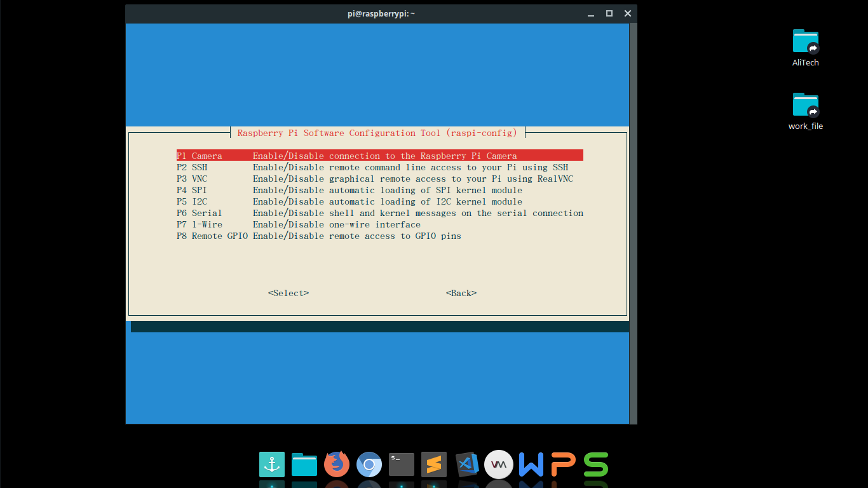Click 'remote access to GPIO pins' description
This screenshot has height=488, width=868.
395,236
